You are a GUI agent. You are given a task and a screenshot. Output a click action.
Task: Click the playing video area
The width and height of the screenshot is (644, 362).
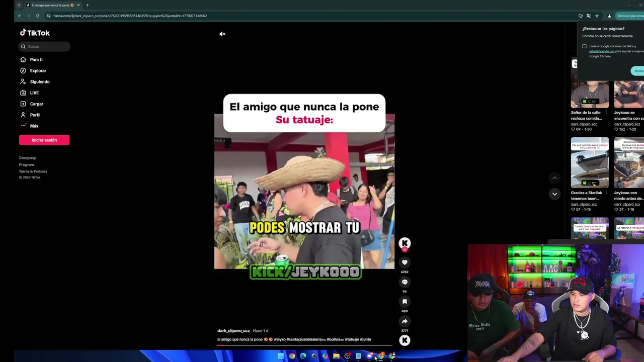click(x=304, y=191)
